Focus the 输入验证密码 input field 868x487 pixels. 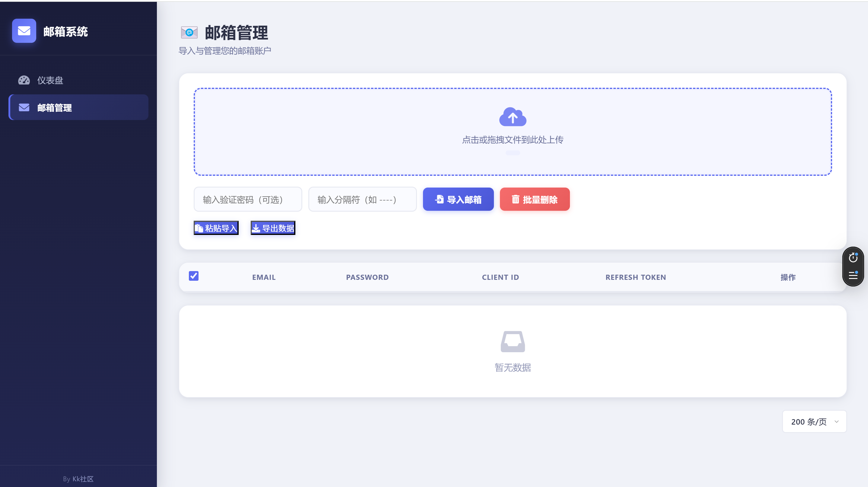pyautogui.click(x=248, y=199)
